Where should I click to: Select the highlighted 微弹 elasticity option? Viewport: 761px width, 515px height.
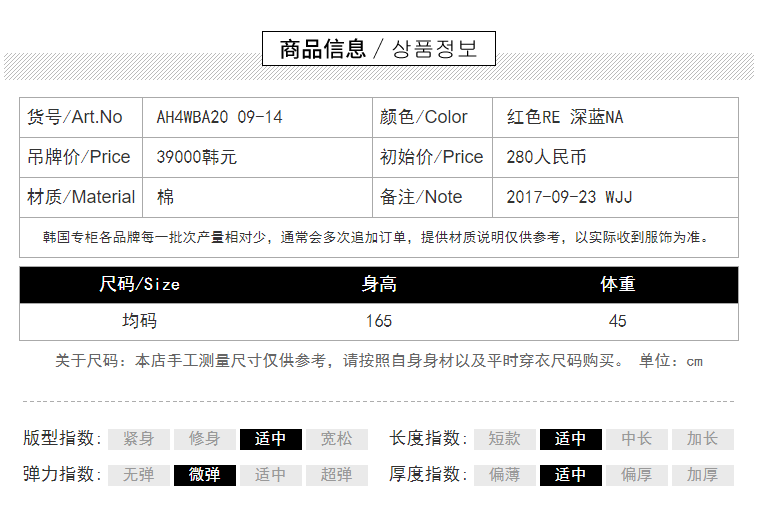click(204, 475)
